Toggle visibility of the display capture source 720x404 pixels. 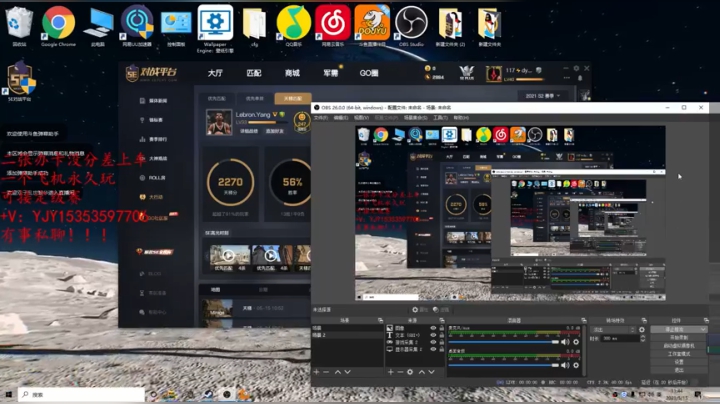[x=433, y=349]
